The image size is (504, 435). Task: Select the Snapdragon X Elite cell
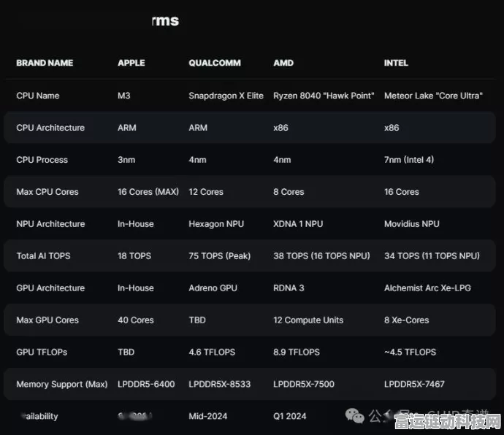[x=226, y=96]
